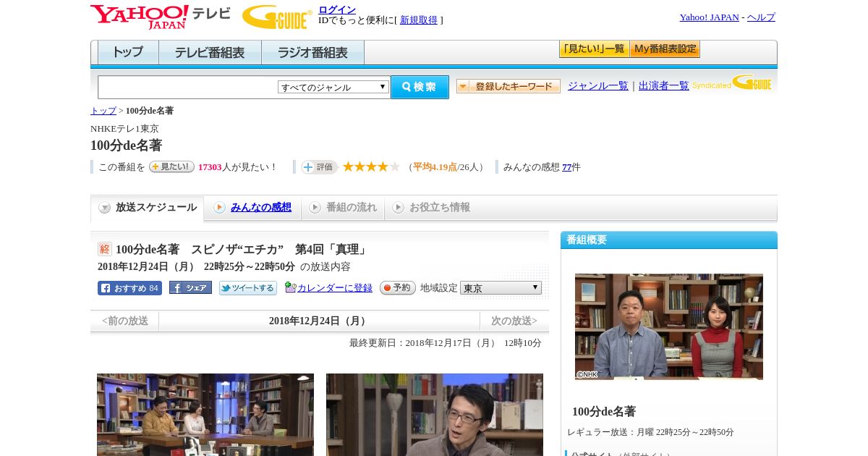Image resolution: width=868 pixels, height=456 pixels.
Task: Expand the すべてのジャンル dropdown
Action: click(x=333, y=87)
